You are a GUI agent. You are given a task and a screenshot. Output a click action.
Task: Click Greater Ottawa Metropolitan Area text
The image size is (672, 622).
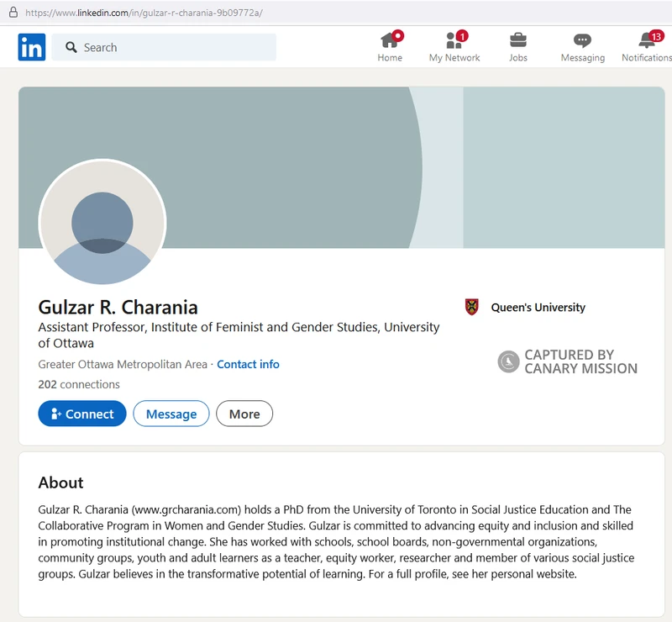click(123, 364)
